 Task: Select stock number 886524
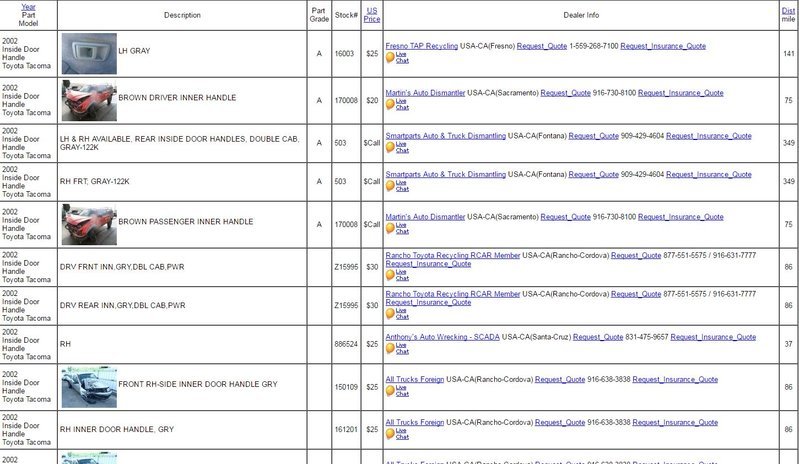[x=346, y=344]
